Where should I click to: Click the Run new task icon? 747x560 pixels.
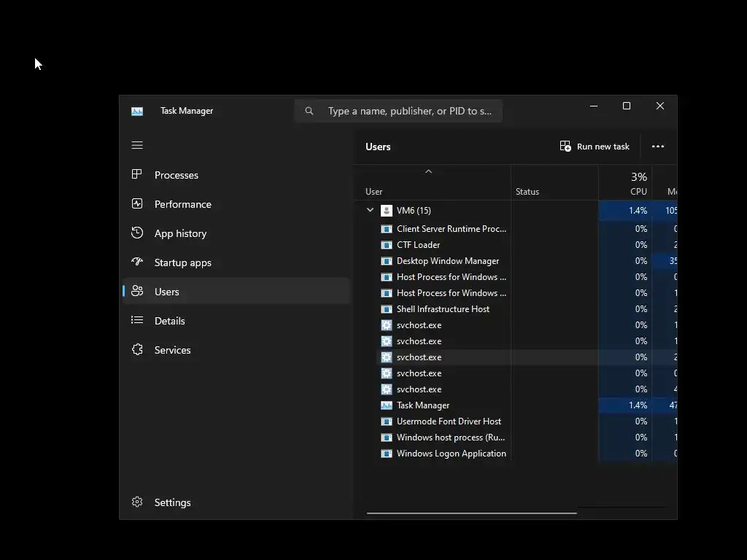565,146
